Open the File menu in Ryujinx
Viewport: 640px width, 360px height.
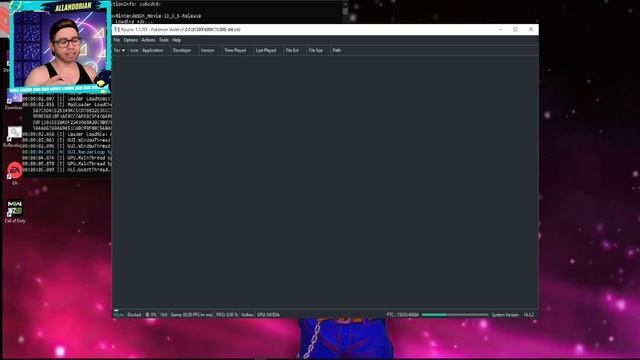(117, 40)
